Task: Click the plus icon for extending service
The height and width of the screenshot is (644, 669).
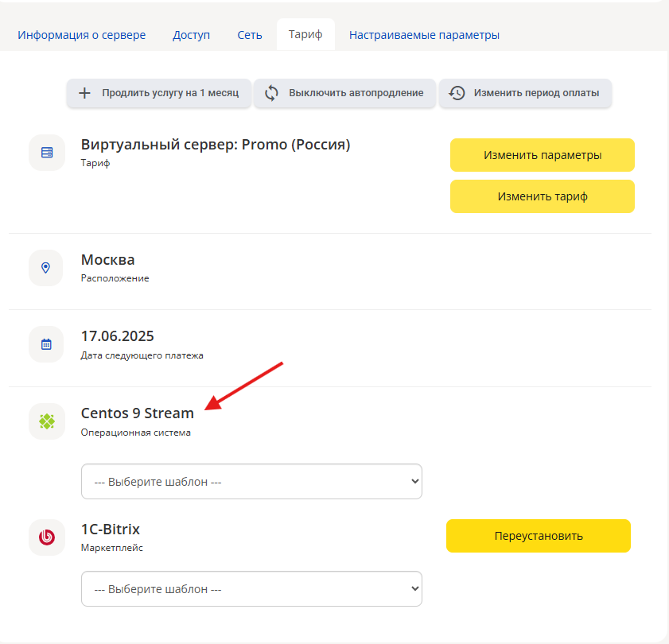Action: coord(84,93)
